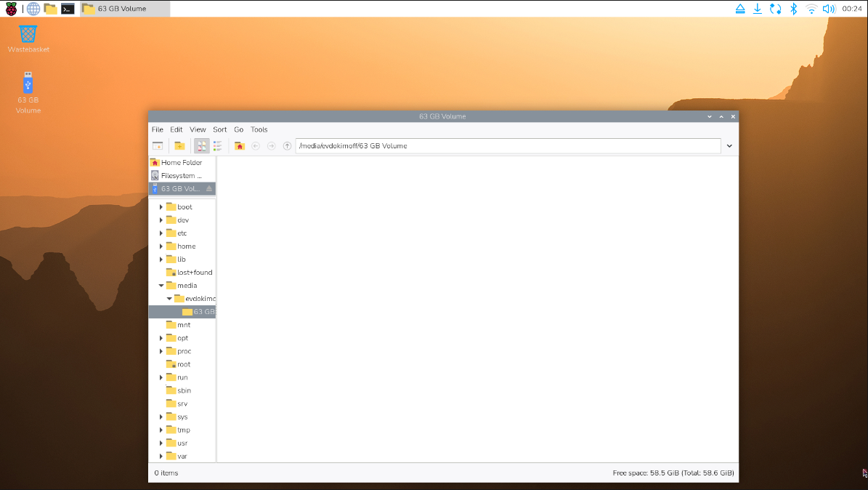Switch to icon view mode
This screenshot has height=490, width=868.
(201, 146)
